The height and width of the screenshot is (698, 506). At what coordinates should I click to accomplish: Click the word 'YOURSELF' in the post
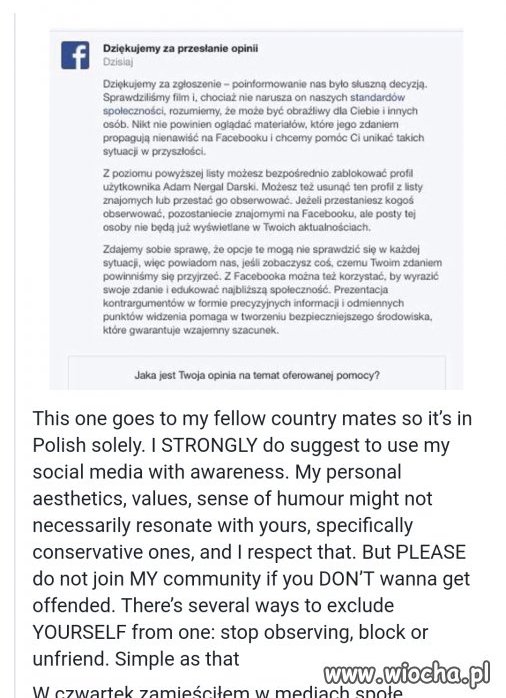tap(79, 632)
